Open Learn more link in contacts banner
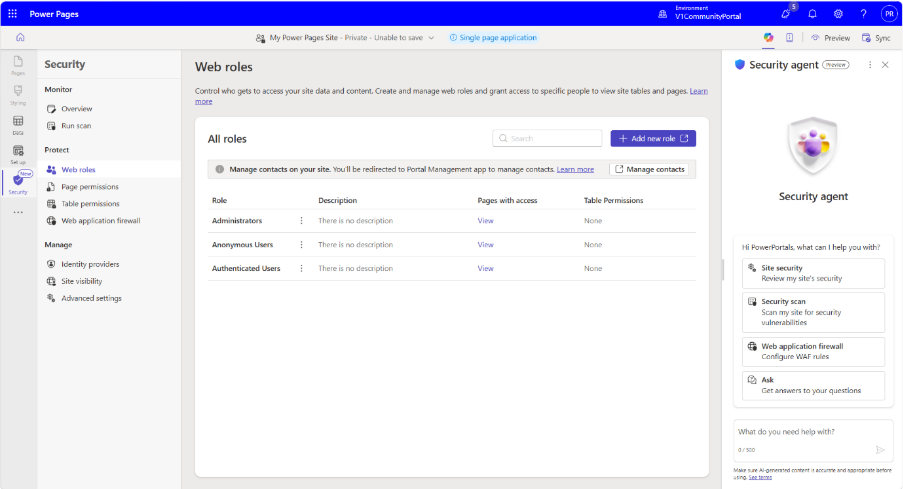The height and width of the screenshot is (489, 903). [x=575, y=169]
